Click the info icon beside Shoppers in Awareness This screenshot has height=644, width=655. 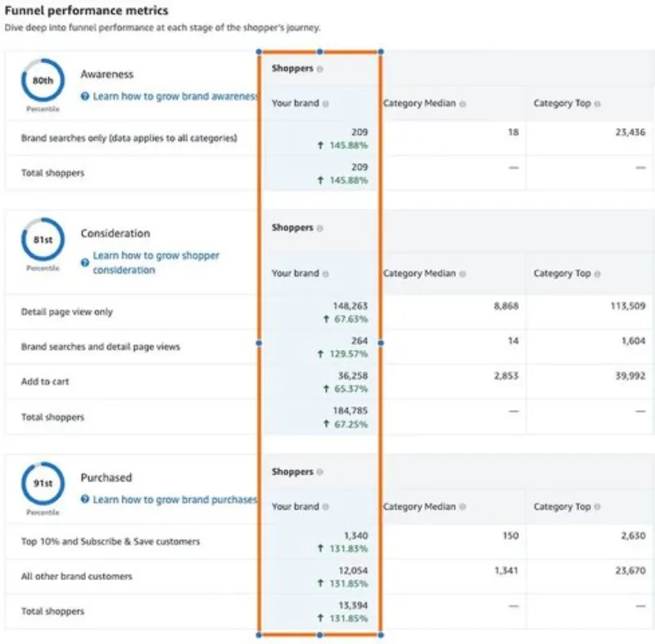pyautogui.click(x=320, y=69)
